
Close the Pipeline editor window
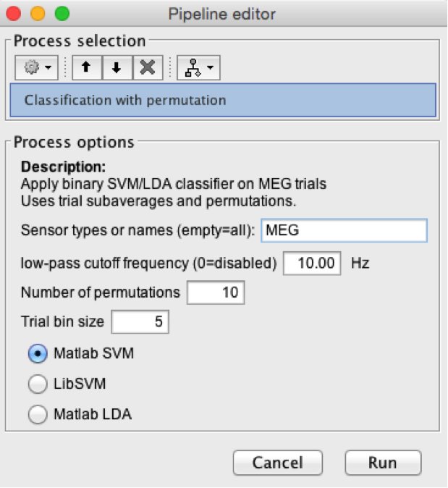point(14,13)
